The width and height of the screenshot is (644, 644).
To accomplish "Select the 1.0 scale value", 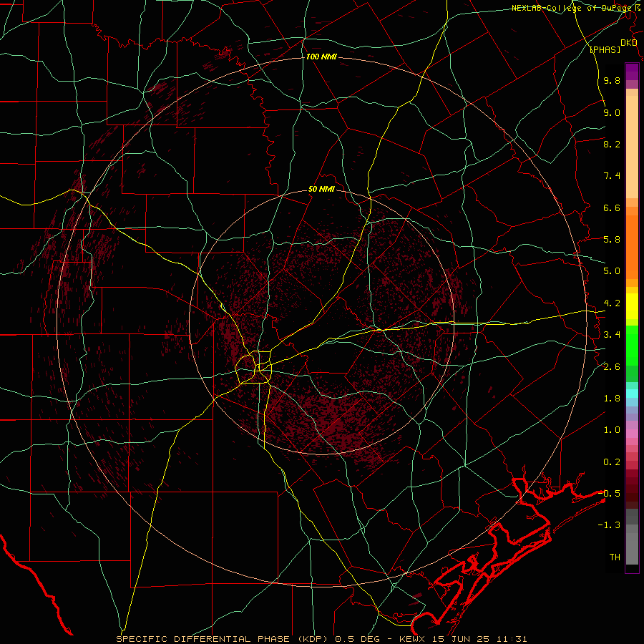I will click(612, 430).
